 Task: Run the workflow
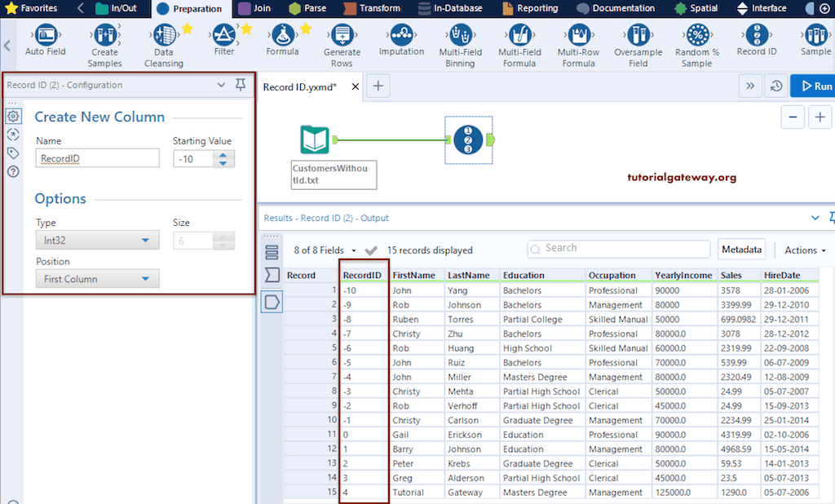click(813, 86)
